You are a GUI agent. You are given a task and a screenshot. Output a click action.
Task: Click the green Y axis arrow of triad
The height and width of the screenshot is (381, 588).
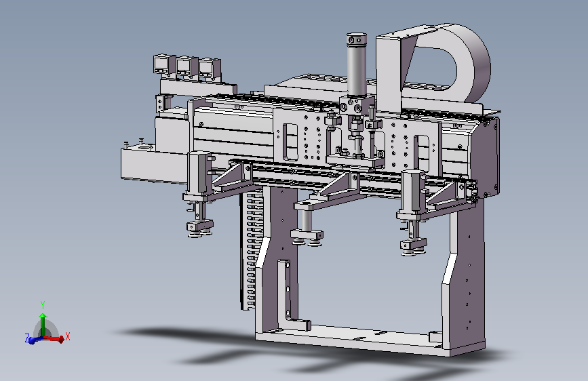43,323
